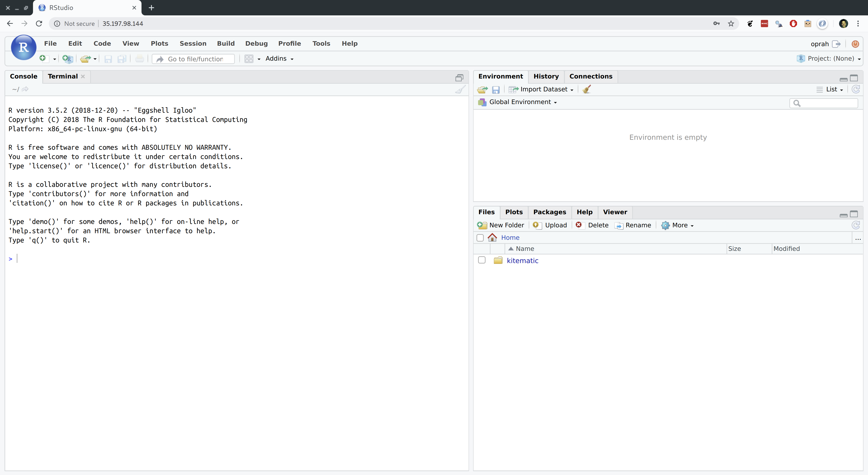The image size is (868, 475).
Task: Open the Project: (None) dropdown
Action: [829, 59]
